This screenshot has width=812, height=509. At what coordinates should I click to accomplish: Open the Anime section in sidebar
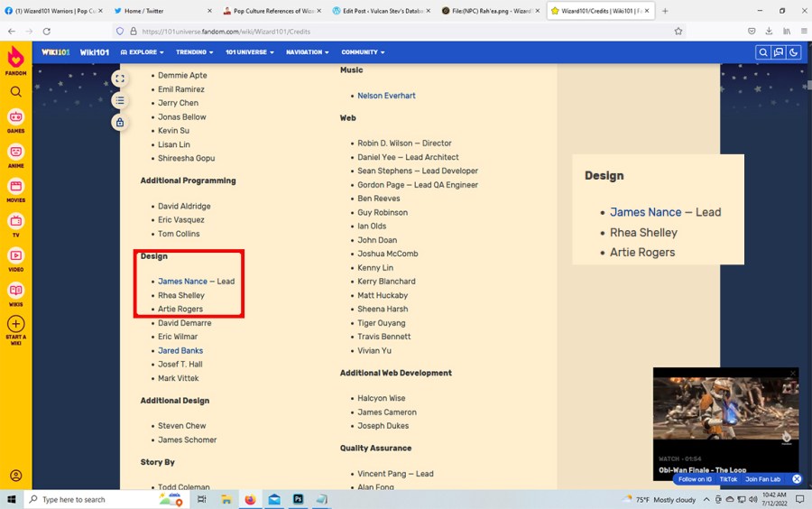pyautogui.click(x=15, y=155)
